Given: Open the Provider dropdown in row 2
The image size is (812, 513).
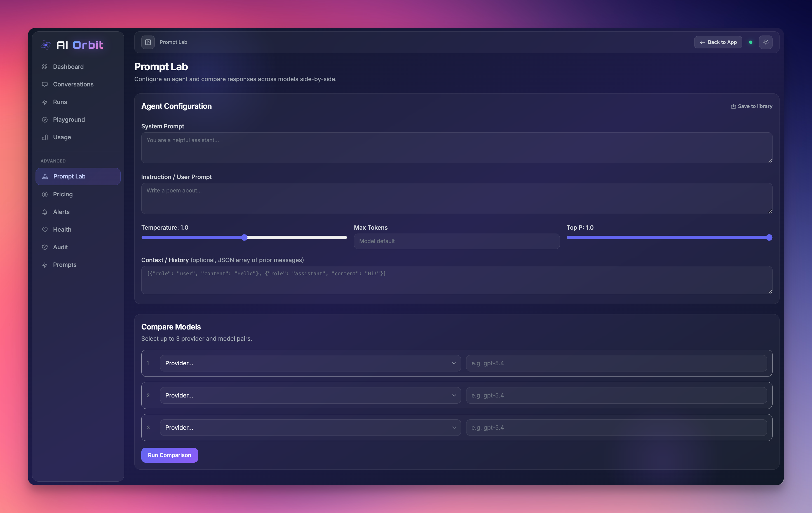Looking at the screenshot, I should (310, 395).
